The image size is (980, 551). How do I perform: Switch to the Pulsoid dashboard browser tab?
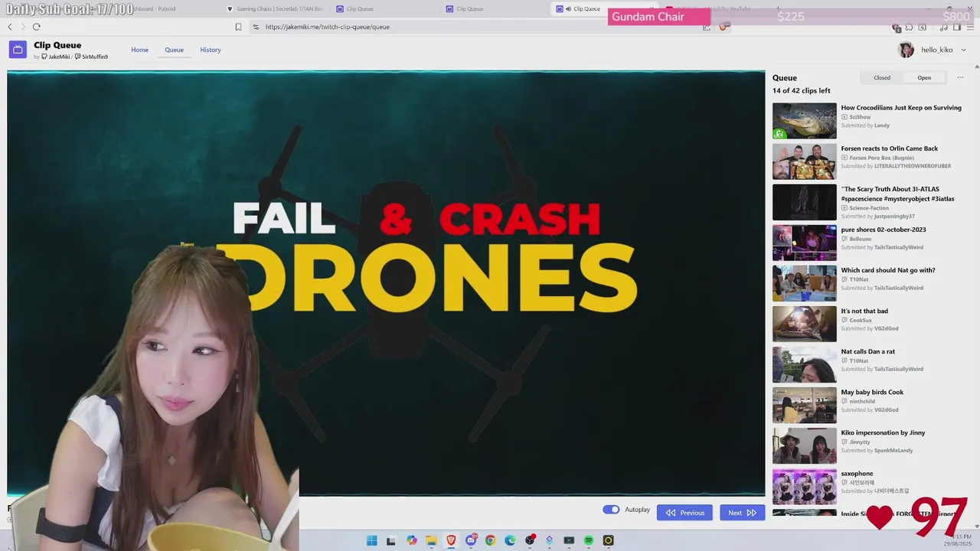153,9
